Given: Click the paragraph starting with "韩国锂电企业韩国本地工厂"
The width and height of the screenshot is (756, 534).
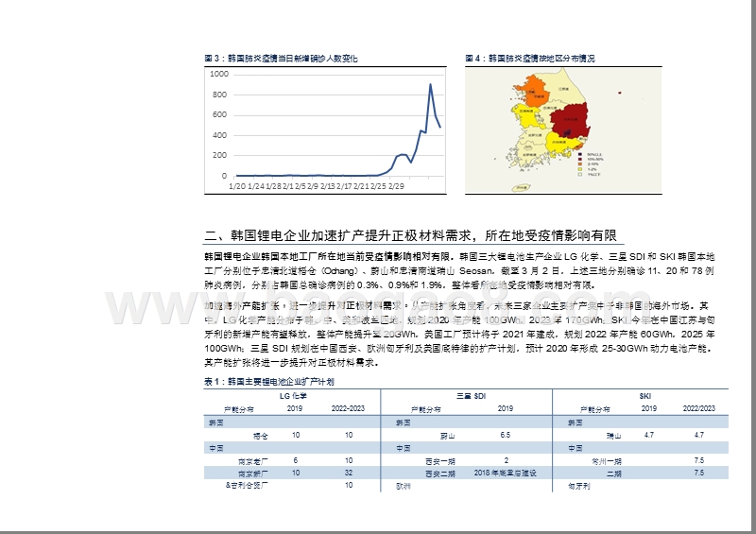Looking at the screenshot, I should 459,270.
